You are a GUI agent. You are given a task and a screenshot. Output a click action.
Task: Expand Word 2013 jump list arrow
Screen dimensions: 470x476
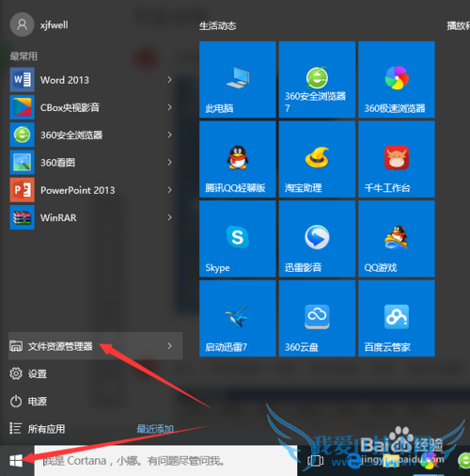pos(169,80)
